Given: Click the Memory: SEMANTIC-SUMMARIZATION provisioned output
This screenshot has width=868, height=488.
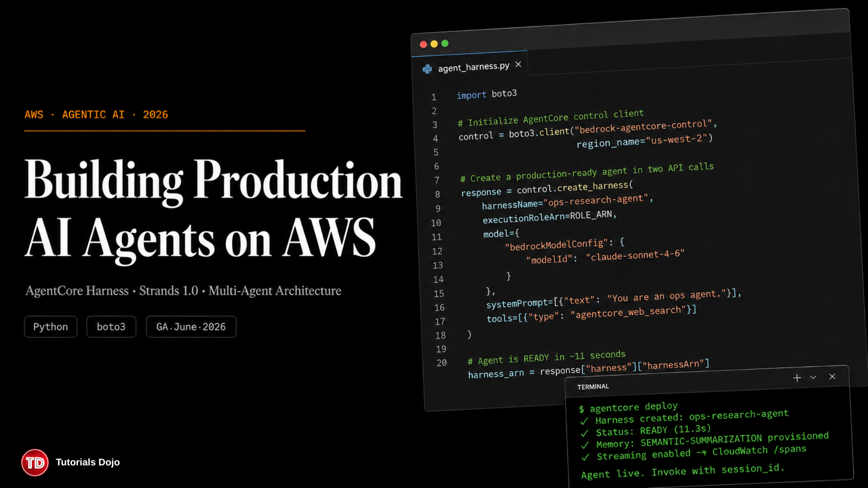Looking at the screenshot, I should click(712, 440).
